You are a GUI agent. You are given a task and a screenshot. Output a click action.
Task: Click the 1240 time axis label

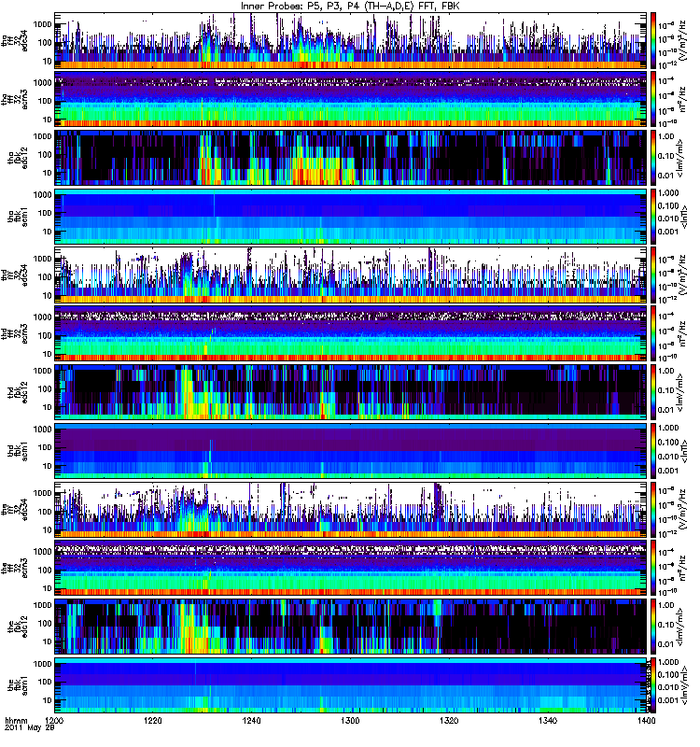coord(251,720)
